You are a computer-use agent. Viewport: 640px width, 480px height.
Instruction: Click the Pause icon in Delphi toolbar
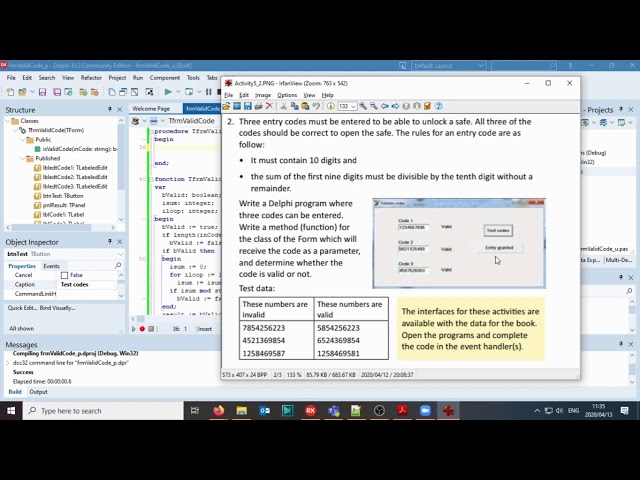pyautogui.click(x=209, y=92)
